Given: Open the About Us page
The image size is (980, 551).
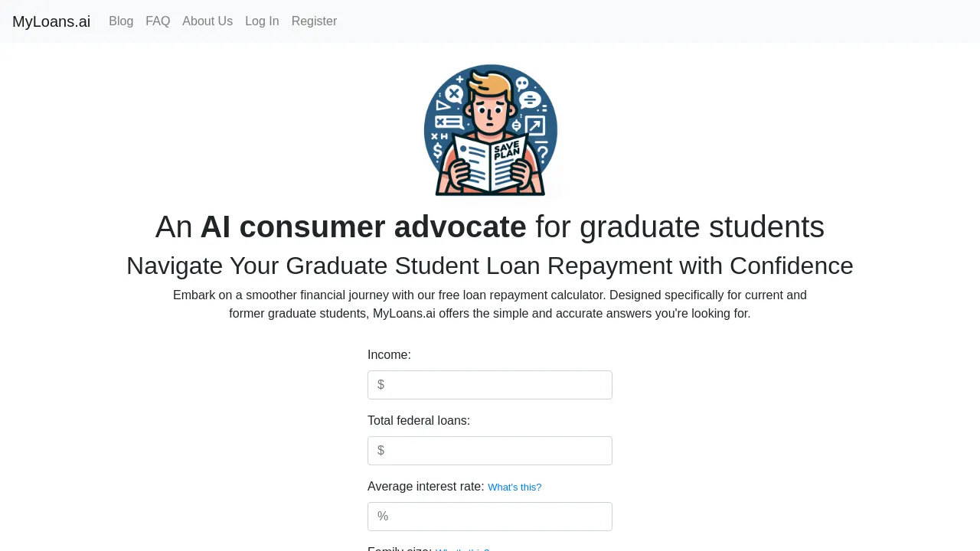Looking at the screenshot, I should (x=207, y=21).
